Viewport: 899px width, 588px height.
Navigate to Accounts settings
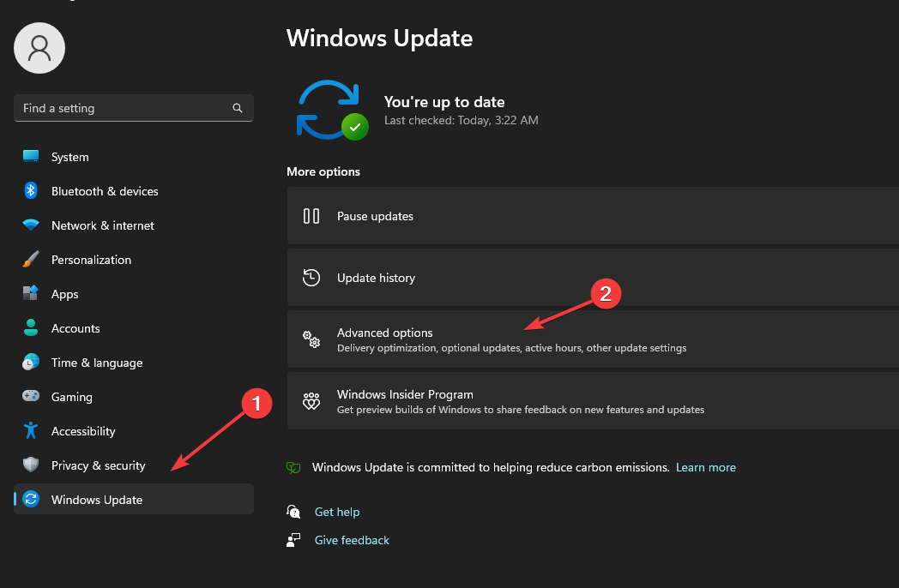coord(134,327)
